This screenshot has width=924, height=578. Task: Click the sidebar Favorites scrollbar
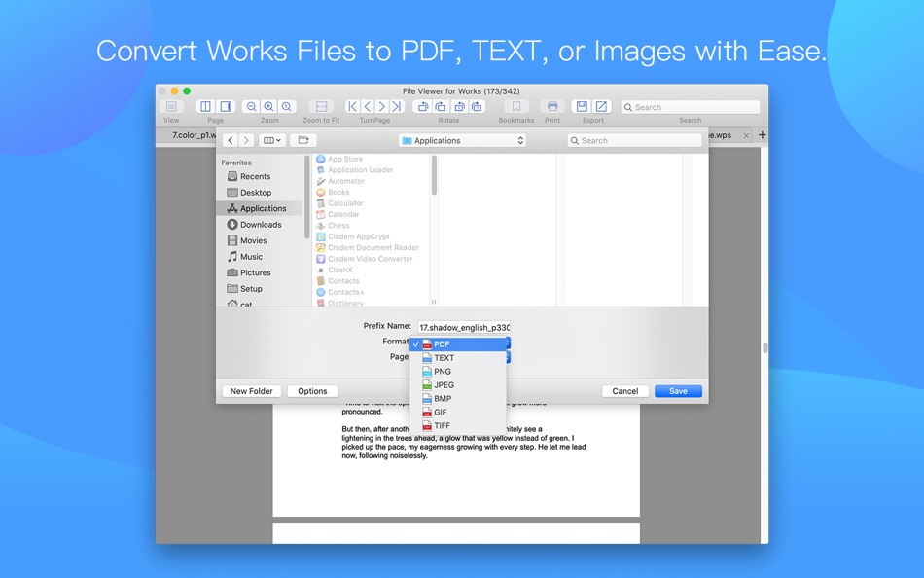pos(306,198)
